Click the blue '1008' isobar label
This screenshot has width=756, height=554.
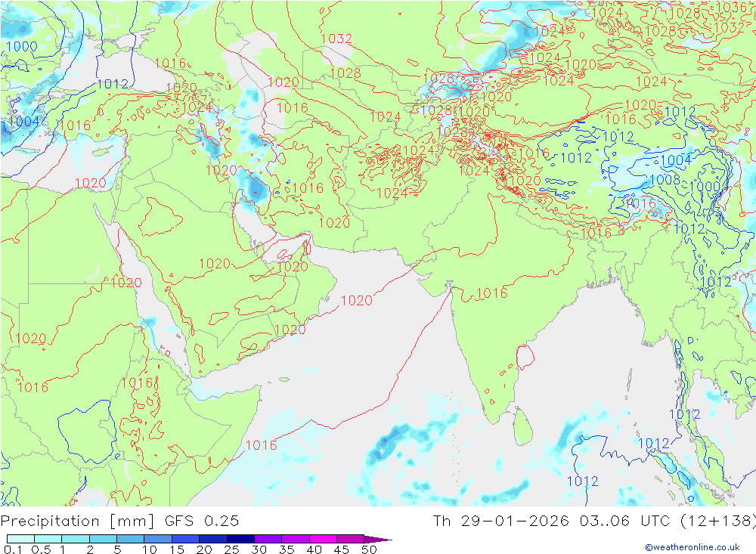click(665, 180)
